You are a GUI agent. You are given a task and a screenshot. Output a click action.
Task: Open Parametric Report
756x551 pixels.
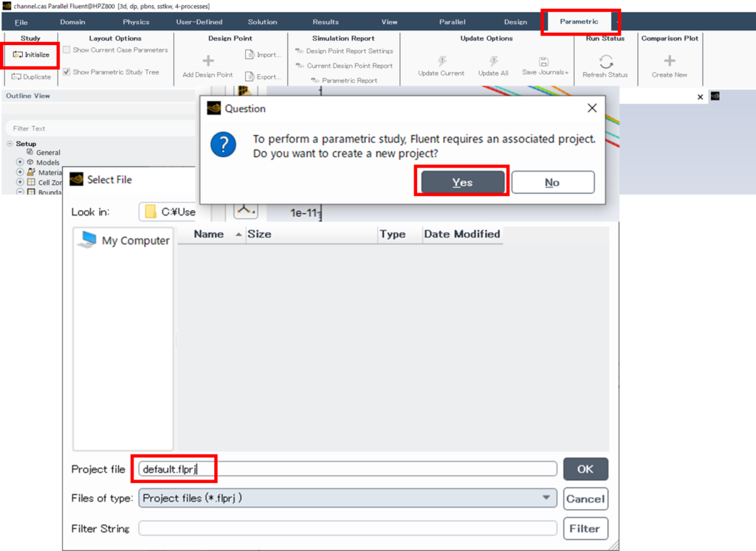(x=344, y=80)
